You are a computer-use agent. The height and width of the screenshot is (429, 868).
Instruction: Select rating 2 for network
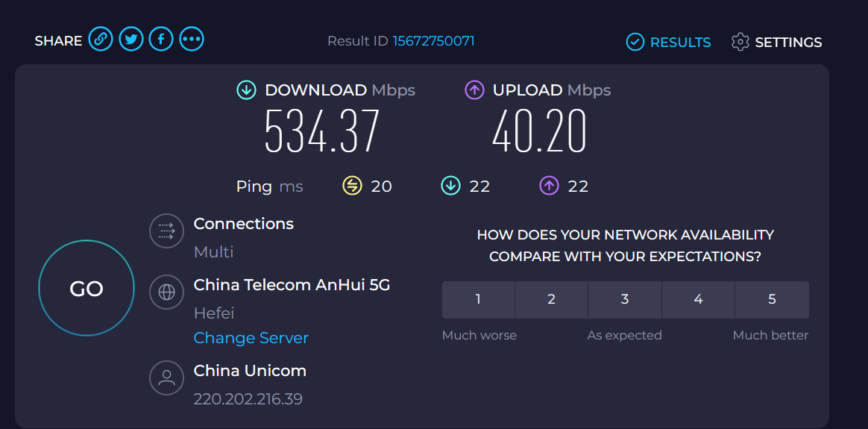coord(551,299)
